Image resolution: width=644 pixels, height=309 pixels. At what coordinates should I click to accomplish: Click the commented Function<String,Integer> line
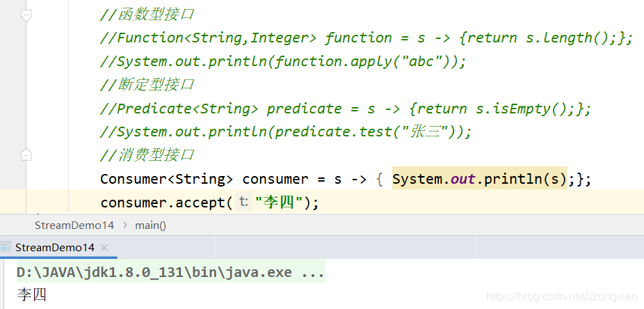click(367, 38)
